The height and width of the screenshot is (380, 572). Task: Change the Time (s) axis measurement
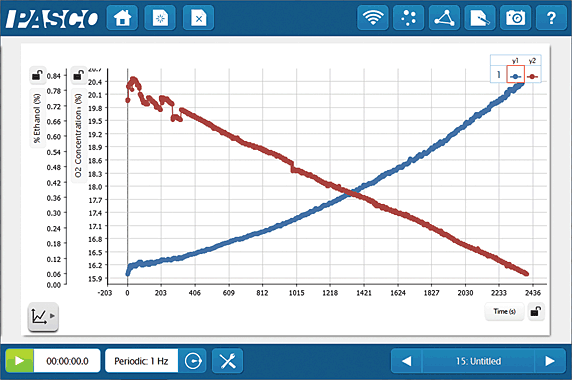(505, 311)
